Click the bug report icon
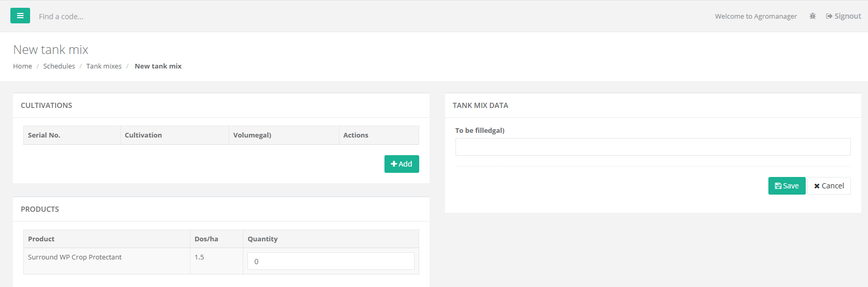 point(812,16)
